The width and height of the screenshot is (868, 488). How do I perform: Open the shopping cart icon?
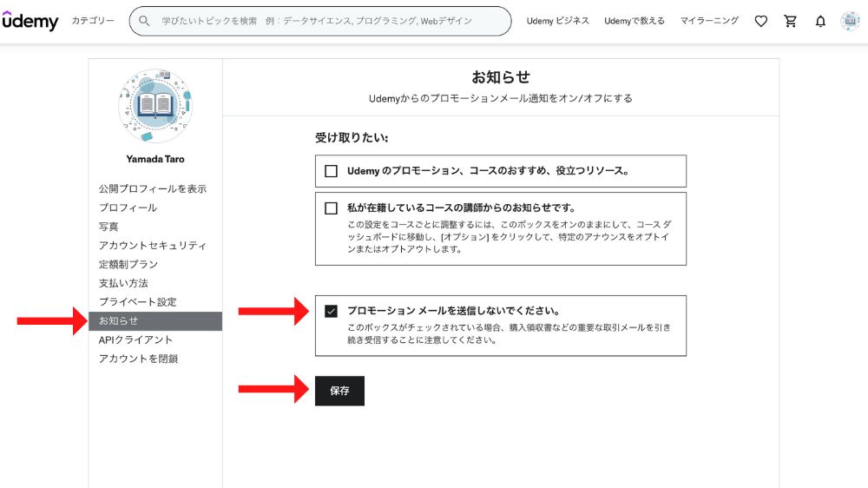pos(791,21)
